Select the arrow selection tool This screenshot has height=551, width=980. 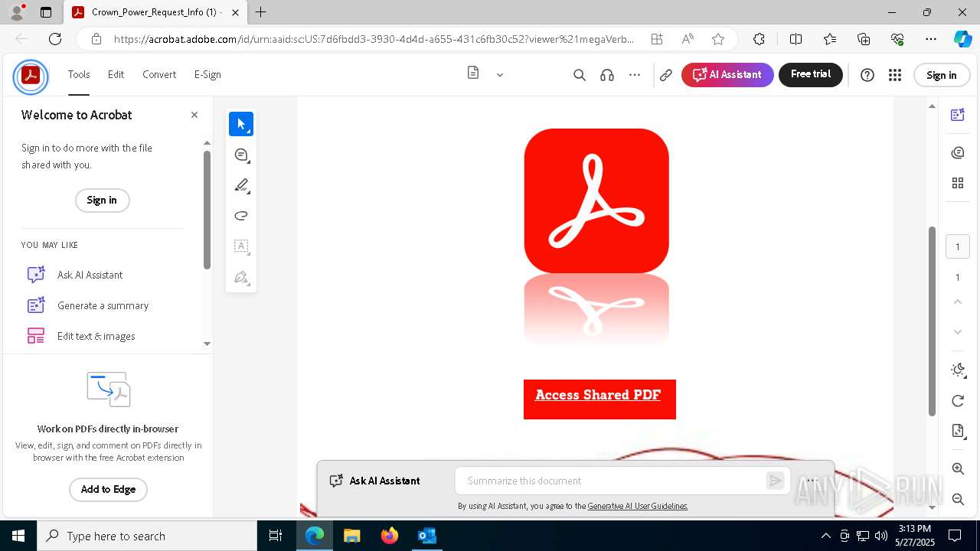[241, 124]
